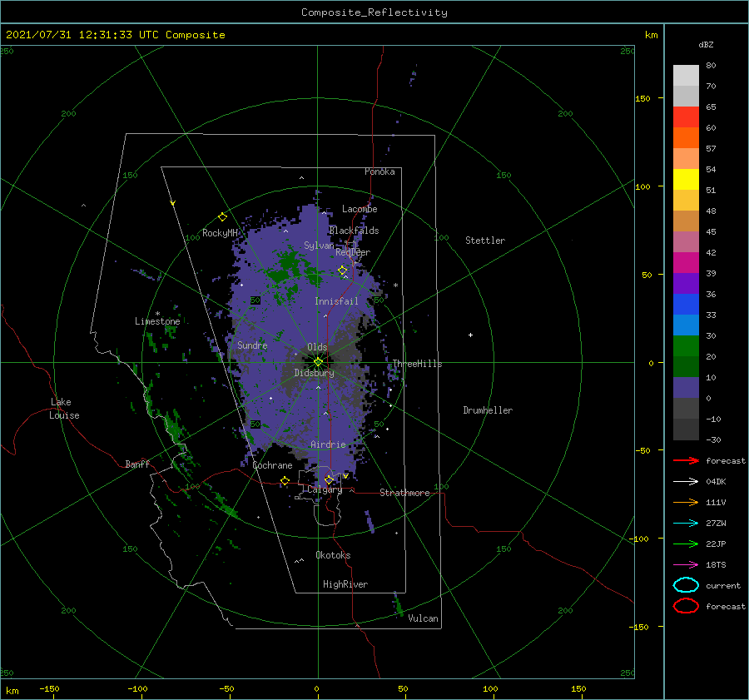Click the magenta 18TS arrow icon
The width and height of the screenshot is (749, 700).
click(x=686, y=565)
